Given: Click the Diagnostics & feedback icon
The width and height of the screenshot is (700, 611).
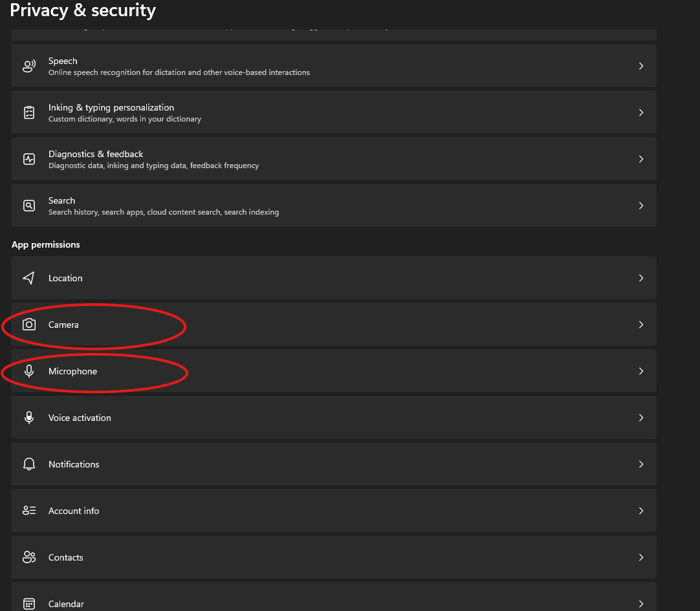Looking at the screenshot, I should pos(28,158).
